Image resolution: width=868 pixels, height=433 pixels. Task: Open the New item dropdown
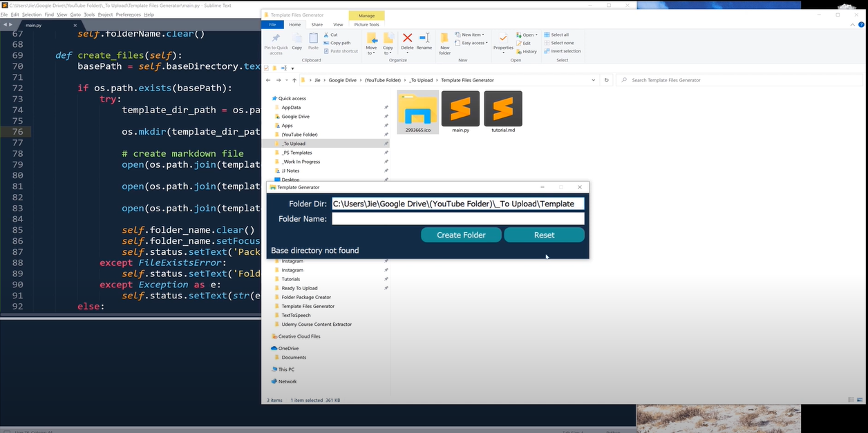click(x=473, y=35)
